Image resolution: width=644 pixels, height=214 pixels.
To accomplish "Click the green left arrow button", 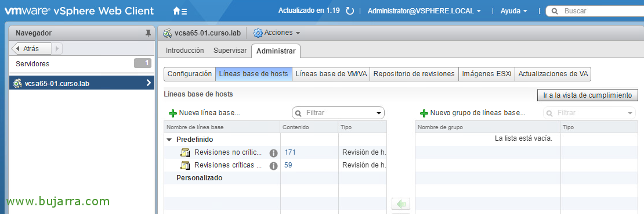I will 401,204.
